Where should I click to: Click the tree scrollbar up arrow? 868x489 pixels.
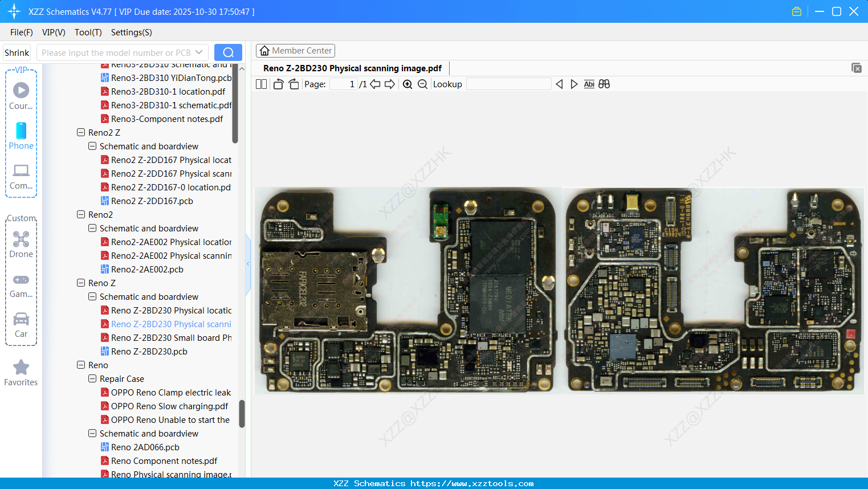242,69
